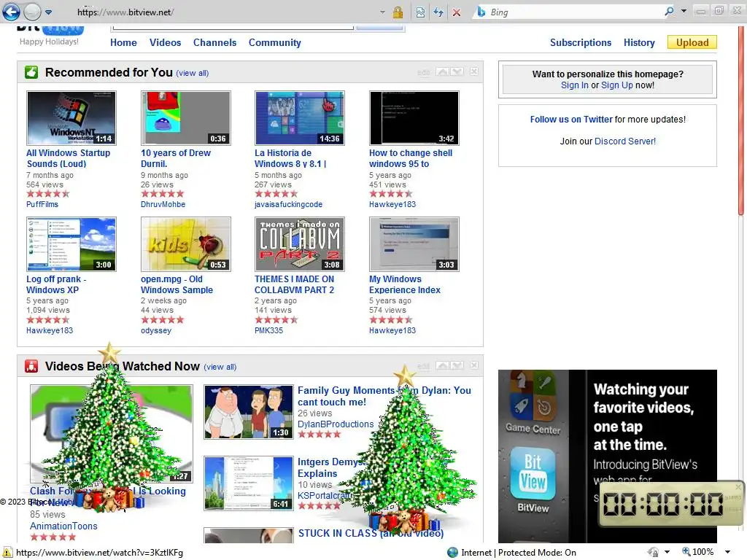Move Recommended for You module up
The width and height of the screenshot is (747, 560).
[x=443, y=71]
